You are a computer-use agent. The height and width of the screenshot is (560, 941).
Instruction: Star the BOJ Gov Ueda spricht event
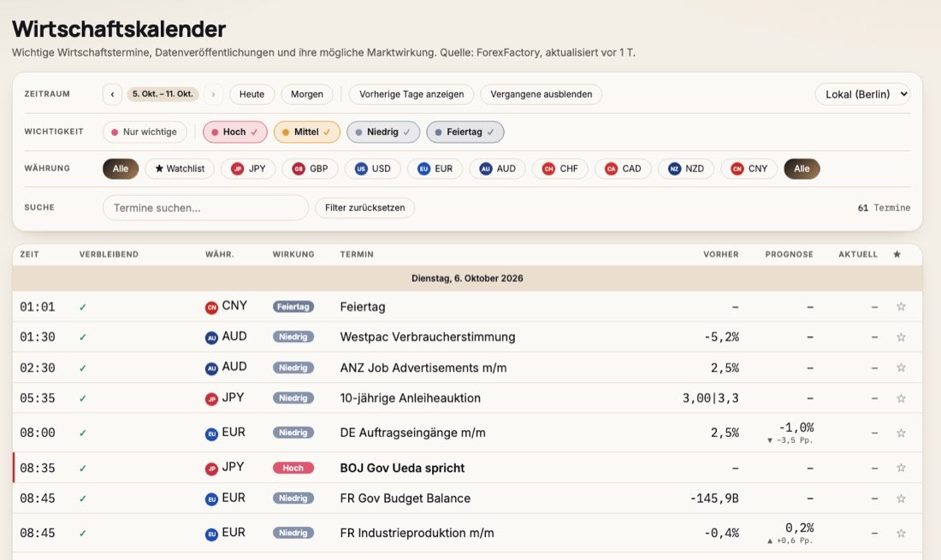tap(901, 468)
